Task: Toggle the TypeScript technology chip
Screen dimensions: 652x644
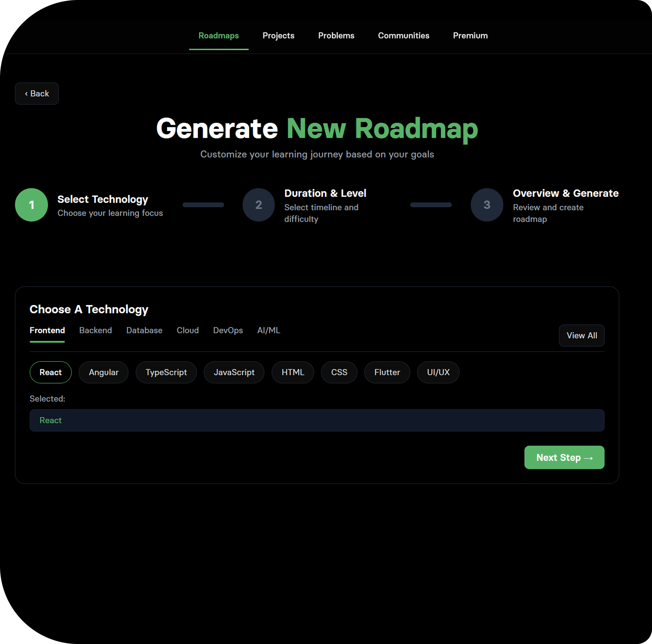Action: pos(166,372)
